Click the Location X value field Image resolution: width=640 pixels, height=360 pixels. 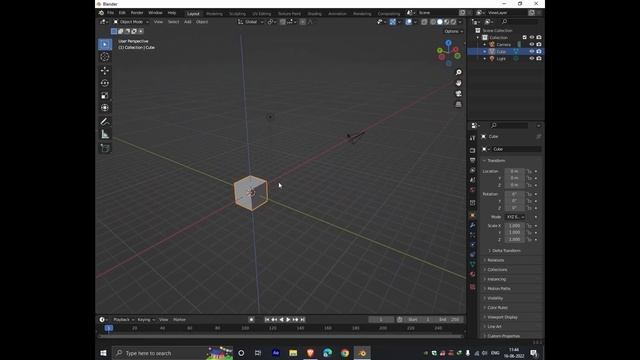click(x=515, y=171)
